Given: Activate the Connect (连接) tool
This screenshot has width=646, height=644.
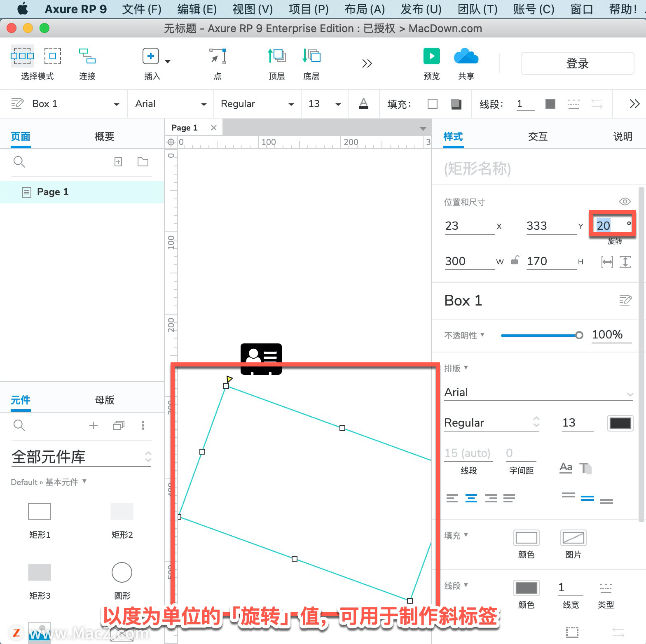Looking at the screenshot, I should 87,56.
